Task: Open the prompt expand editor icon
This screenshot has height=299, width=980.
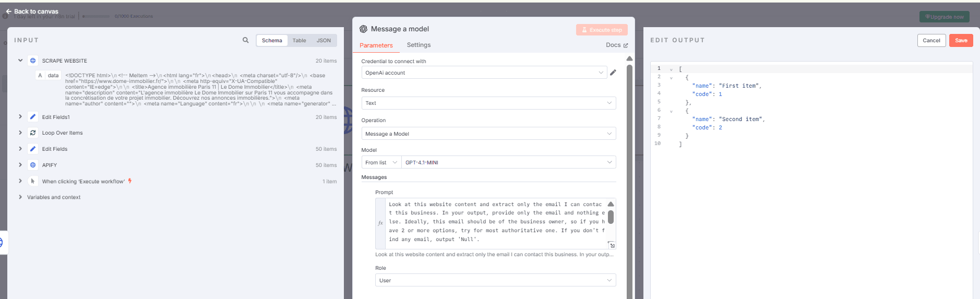Action: click(x=612, y=245)
